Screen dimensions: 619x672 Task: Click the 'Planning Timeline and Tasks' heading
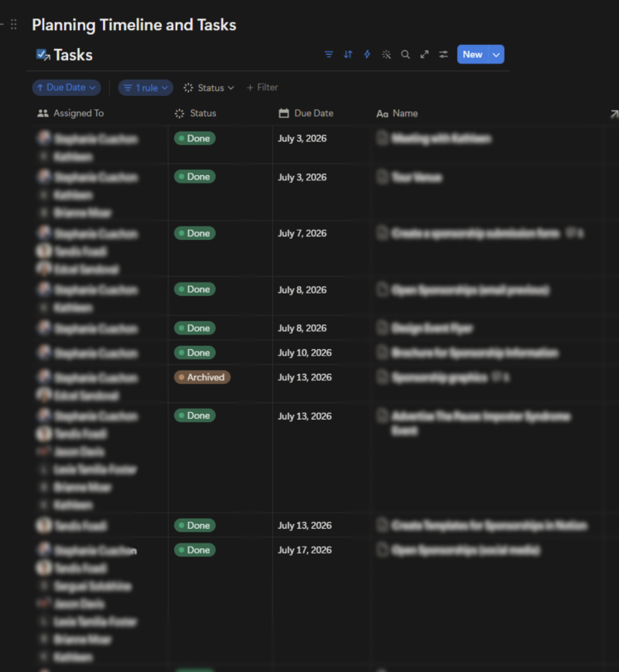coord(134,25)
